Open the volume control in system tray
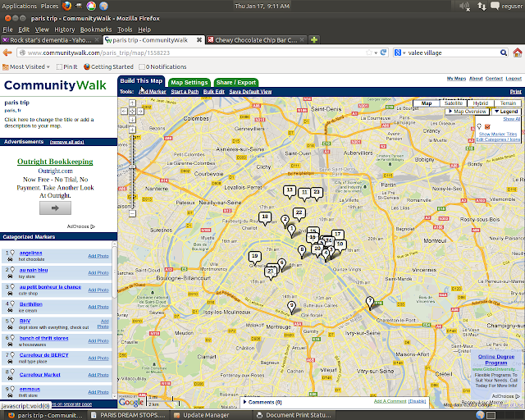 coord(464,6)
